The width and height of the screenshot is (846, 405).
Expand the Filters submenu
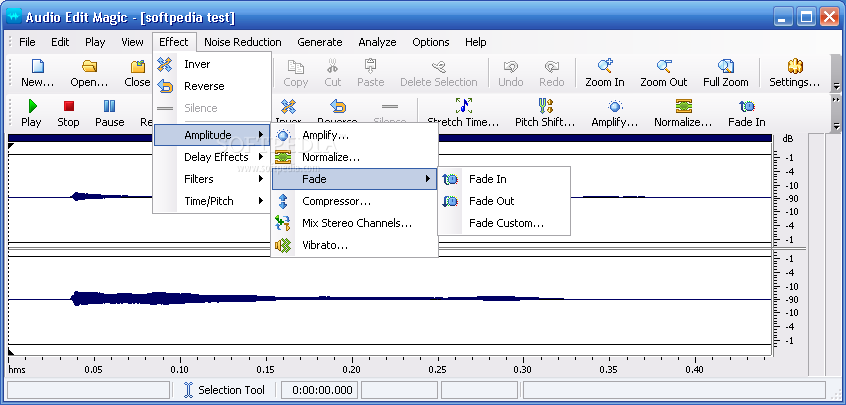(x=212, y=179)
